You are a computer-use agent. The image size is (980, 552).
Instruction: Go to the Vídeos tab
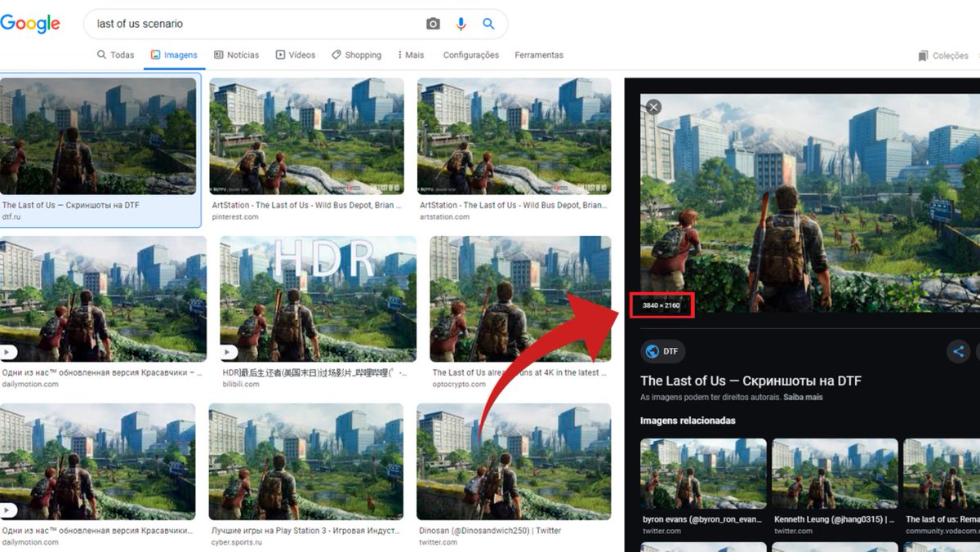[x=295, y=55]
